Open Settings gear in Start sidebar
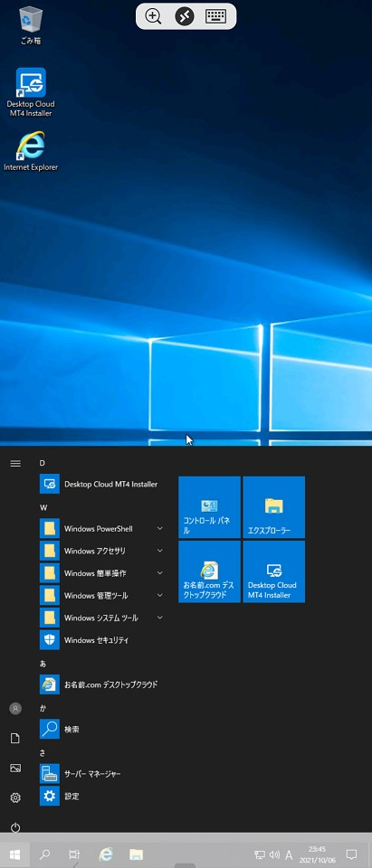372x868 pixels. 15,797
